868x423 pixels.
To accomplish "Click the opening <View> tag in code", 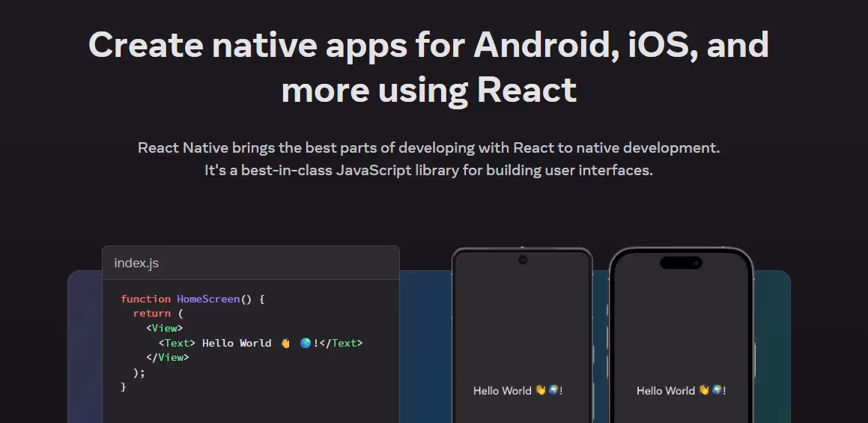I will pyautogui.click(x=165, y=328).
